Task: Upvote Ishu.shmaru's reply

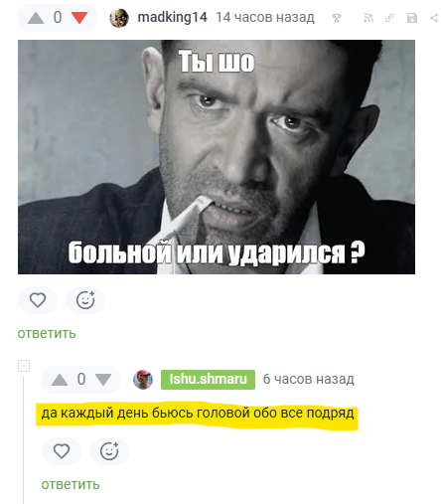Action: pyautogui.click(x=60, y=380)
